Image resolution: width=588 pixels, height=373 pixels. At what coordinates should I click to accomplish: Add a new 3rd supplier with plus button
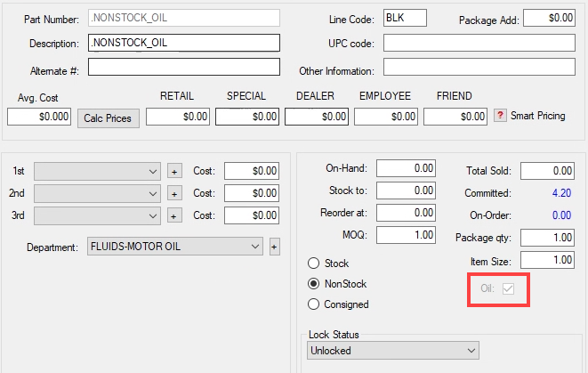coord(174,216)
